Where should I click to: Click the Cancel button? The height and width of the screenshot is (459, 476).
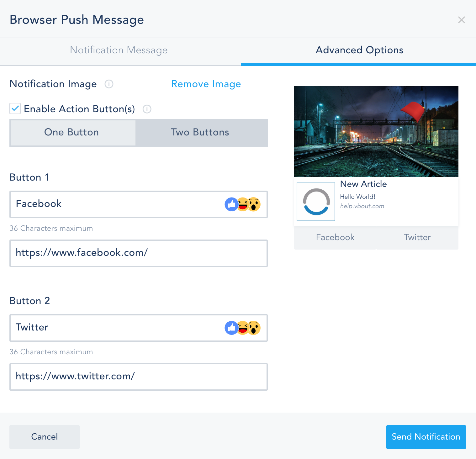pyautogui.click(x=45, y=437)
